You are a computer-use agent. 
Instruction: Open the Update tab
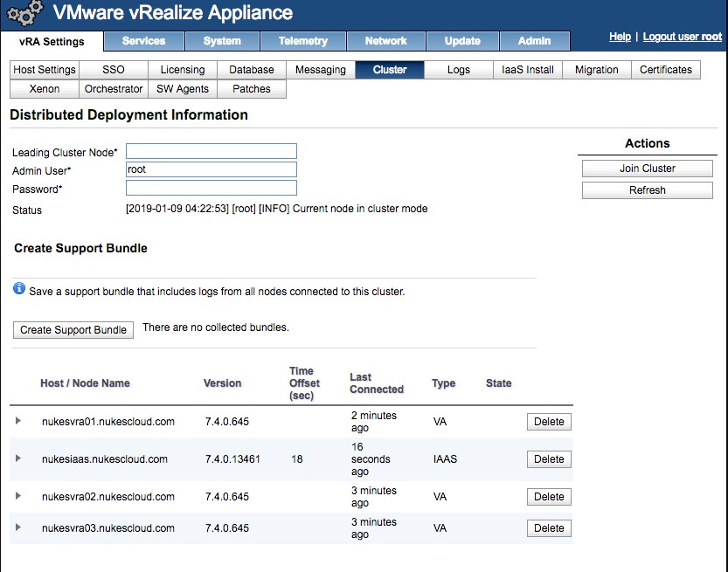point(462,41)
